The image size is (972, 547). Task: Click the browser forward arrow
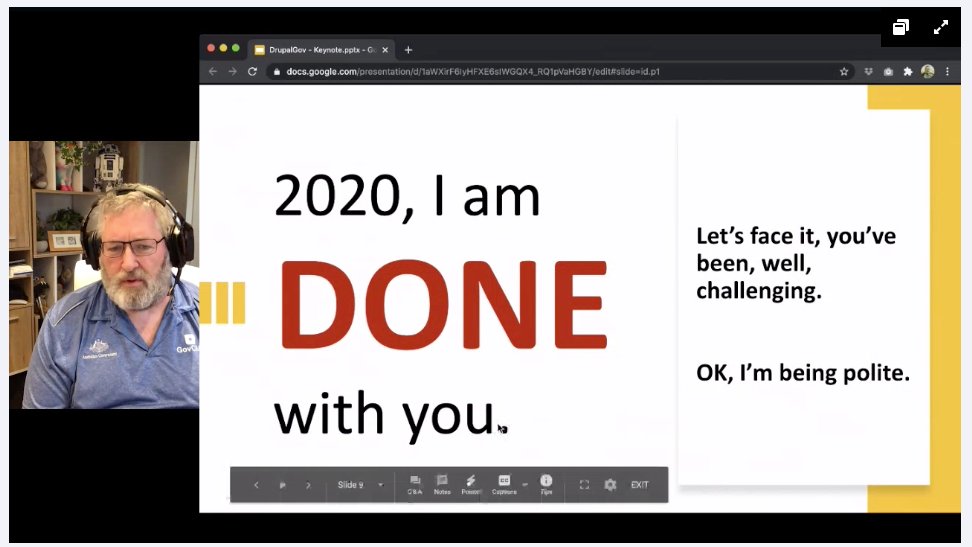click(232, 71)
